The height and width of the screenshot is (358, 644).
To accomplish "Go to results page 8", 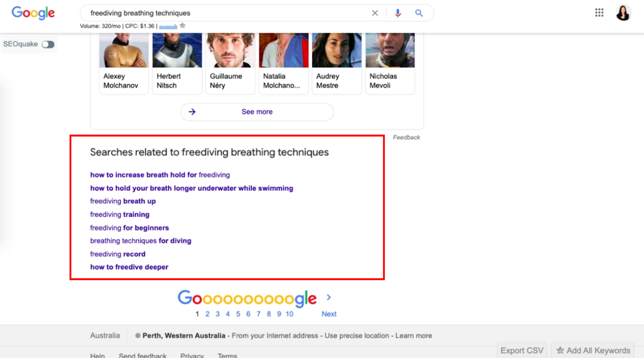I will (269, 314).
